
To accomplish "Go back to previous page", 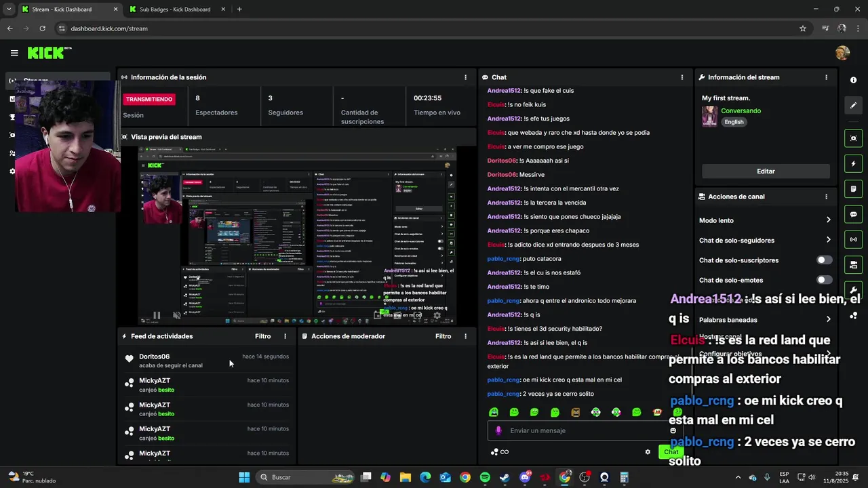I will click(x=9, y=28).
